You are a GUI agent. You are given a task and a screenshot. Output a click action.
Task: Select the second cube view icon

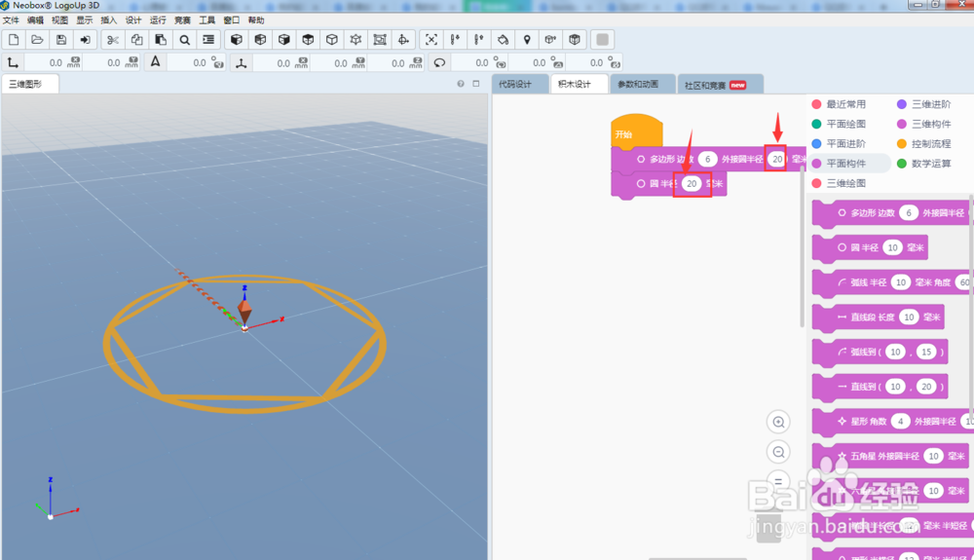tap(260, 40)
